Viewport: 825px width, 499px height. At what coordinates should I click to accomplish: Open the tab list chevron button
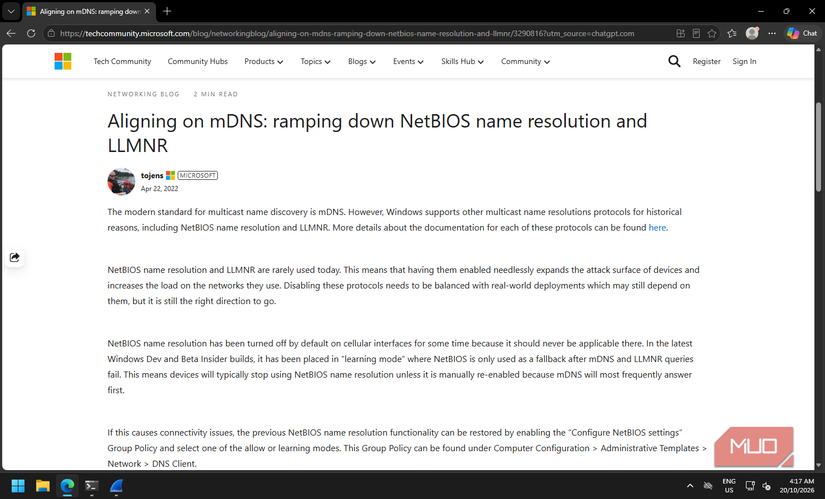click(11, 11)
